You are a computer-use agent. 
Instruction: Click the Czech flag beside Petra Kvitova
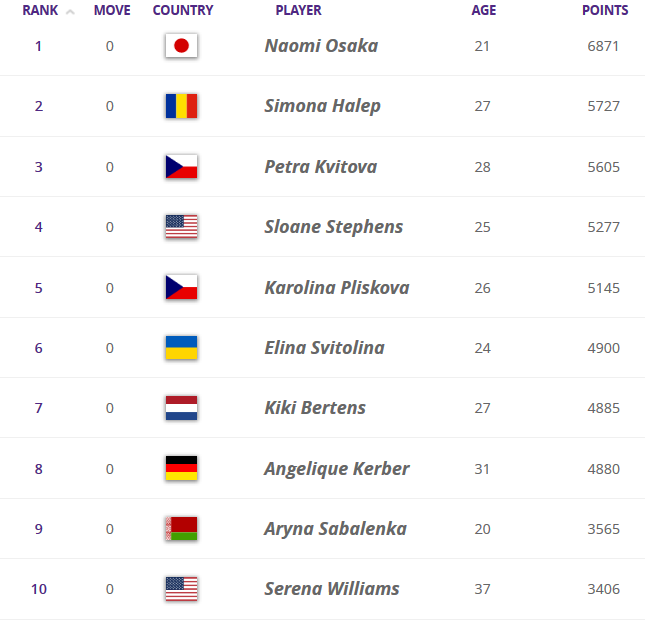click(x=181, y=167)
